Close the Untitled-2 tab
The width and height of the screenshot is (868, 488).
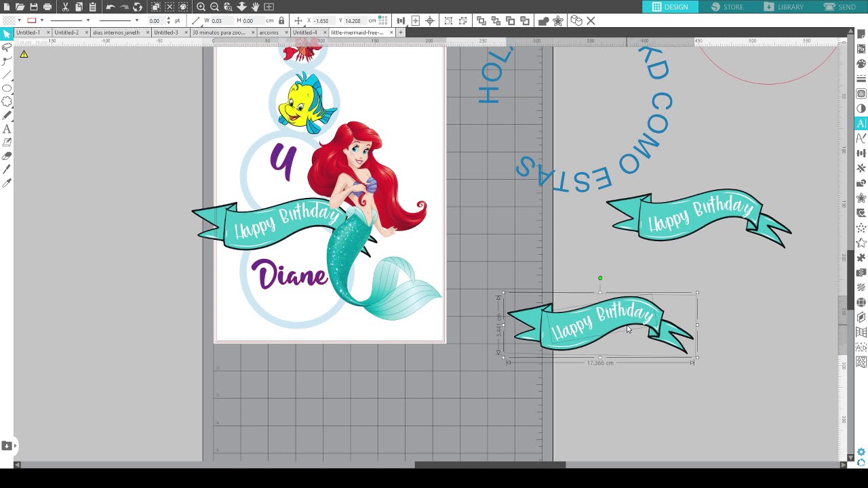coord(87,33)
